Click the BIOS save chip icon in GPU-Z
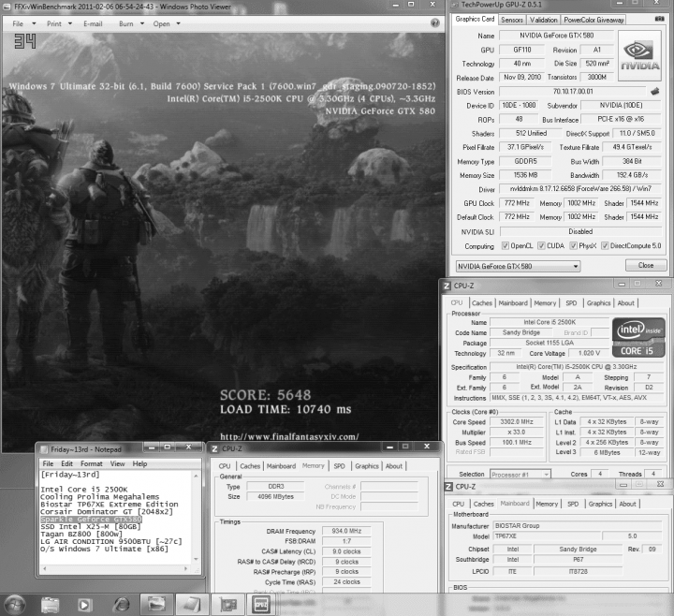This screenshot has height=616, width=674. coord(654,91)
